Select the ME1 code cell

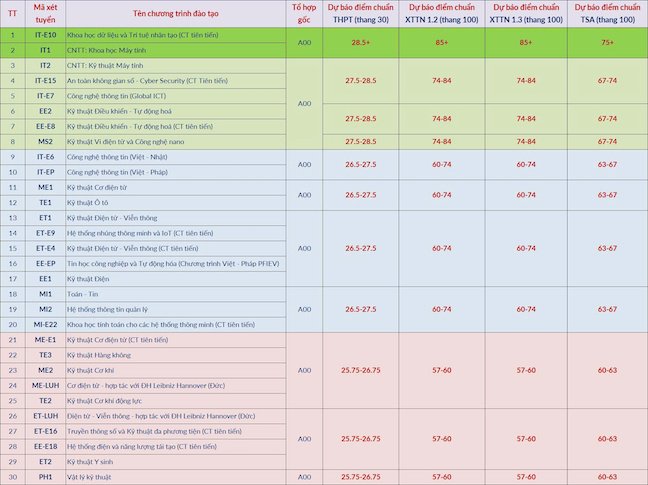click(45, 188)
